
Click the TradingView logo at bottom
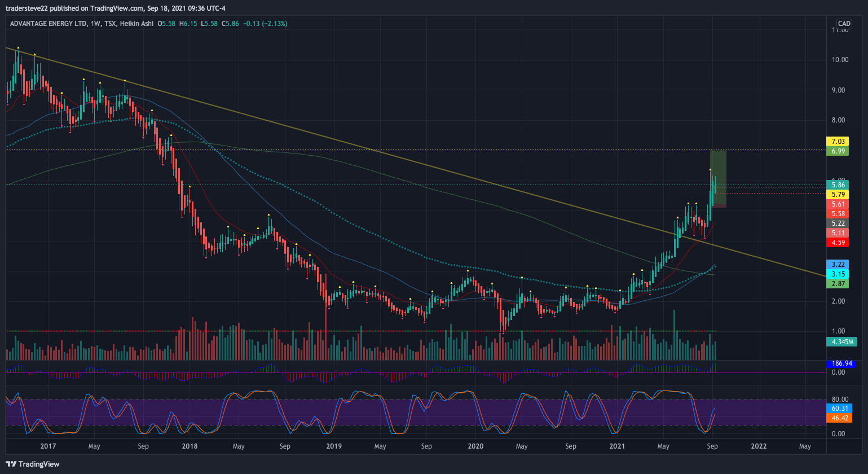pyautogui.click(x=32, y=464)
